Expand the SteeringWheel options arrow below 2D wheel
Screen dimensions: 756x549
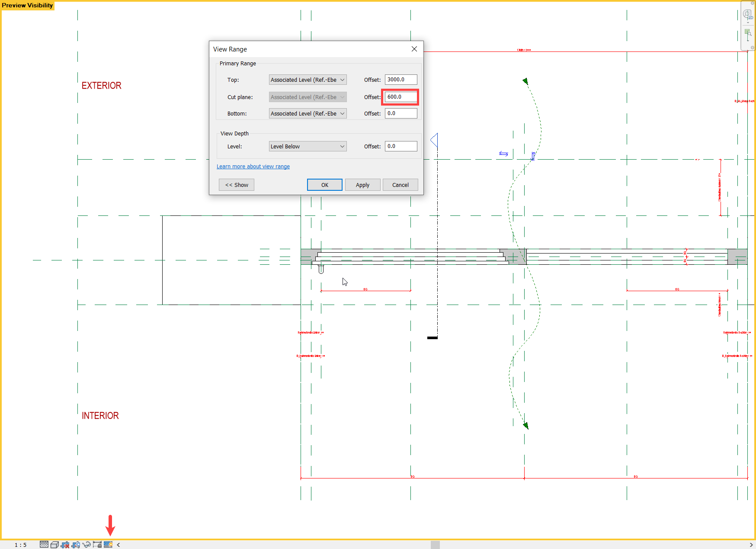tap(748, 22)
